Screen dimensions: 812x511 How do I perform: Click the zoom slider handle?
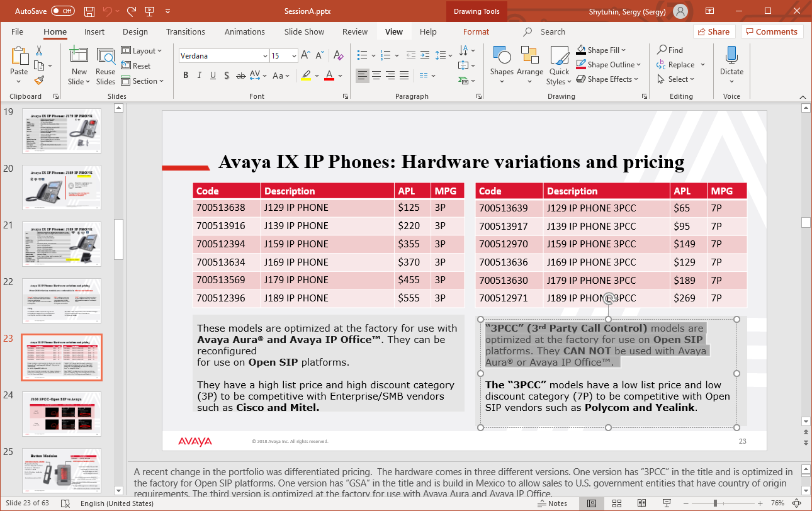pyautogui.click(x=715, y=503)
